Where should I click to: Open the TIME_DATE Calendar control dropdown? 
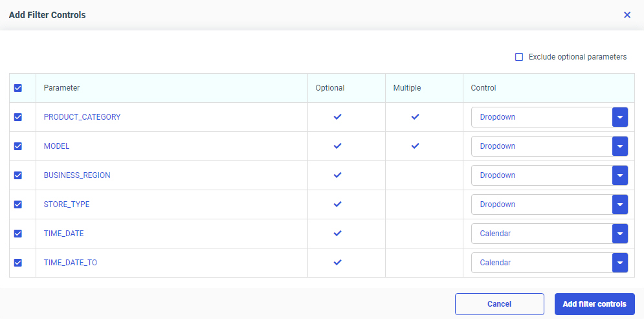coord(620,234)
